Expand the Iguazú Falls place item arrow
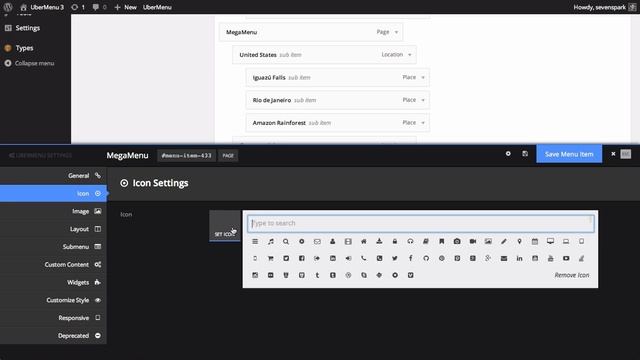640x360 pixels. pyautogui.click(x=423, y=78)
